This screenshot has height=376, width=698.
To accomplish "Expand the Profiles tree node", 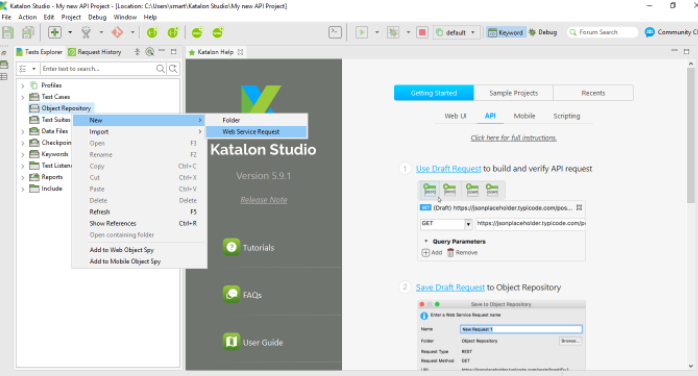I will point(23,85).
